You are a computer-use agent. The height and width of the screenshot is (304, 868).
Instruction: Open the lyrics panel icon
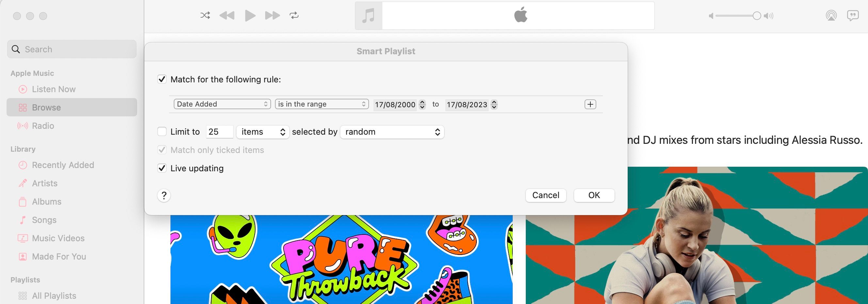[853, 15]
